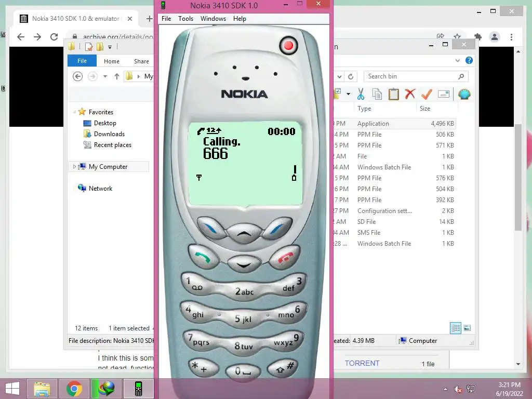This screenshot has width=532, height=399.
Task: Click the right soft key on the phone
Action: tap(277, 228)
